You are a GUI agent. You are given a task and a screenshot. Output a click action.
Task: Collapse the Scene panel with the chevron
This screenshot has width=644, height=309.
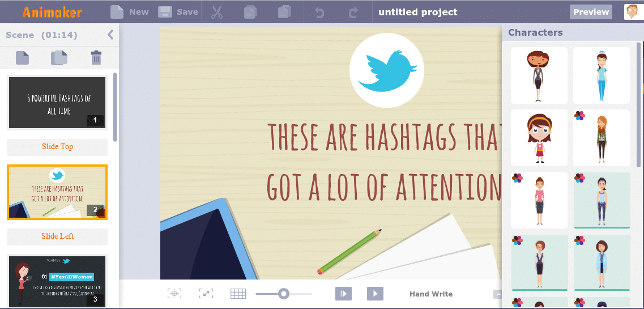[x=110, y=35]
